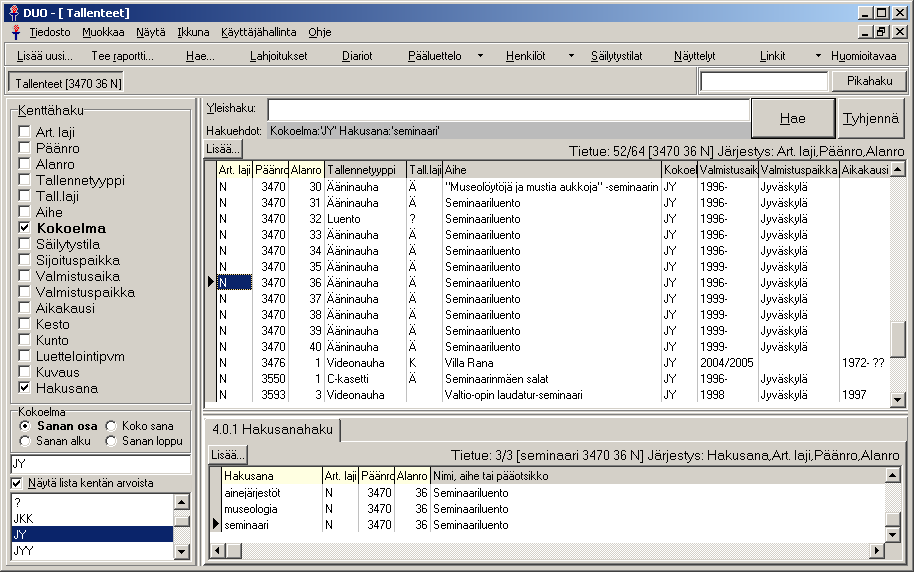
Task: Click Lisää uusi... toolbar button
Action: tap(45, 56)
